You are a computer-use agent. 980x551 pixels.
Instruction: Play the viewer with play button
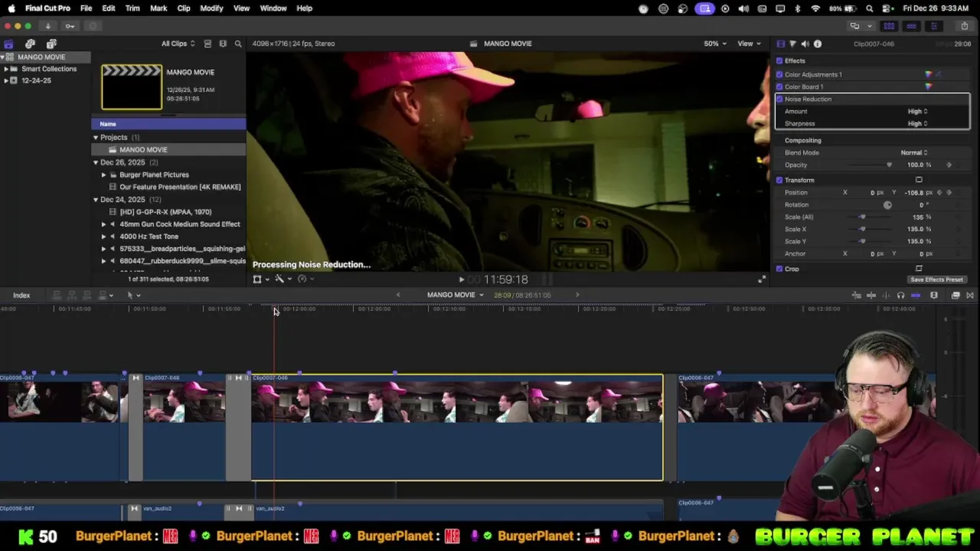pos(461,280)
